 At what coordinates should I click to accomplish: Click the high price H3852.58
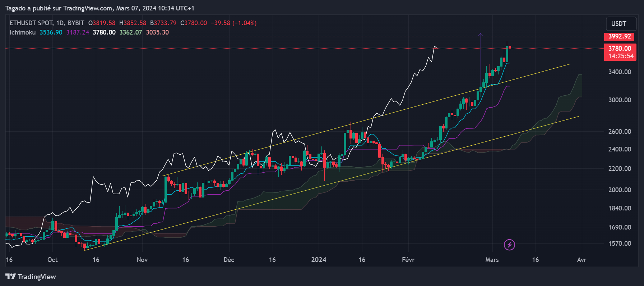click(133, 23)
